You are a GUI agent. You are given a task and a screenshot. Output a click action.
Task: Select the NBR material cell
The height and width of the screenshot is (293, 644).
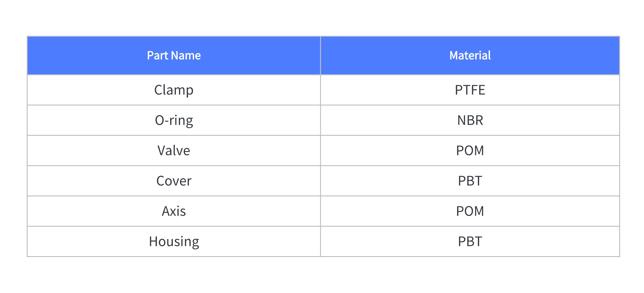point(470,120)
